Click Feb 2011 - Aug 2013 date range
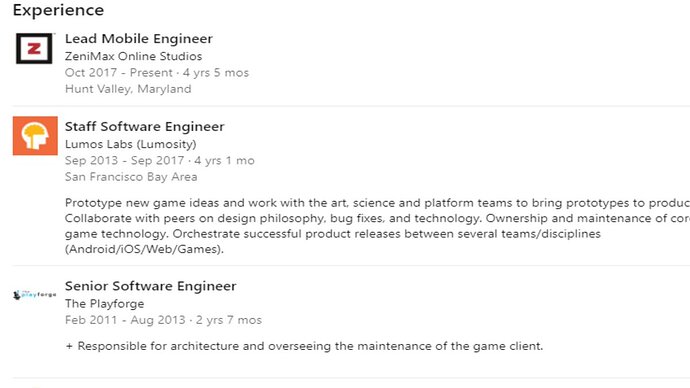 coord(125,320)
